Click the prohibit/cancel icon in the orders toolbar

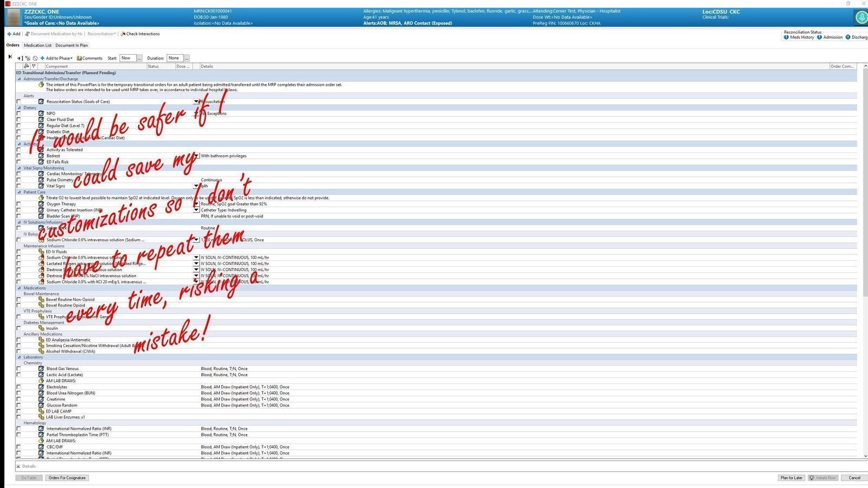point(35,58)
